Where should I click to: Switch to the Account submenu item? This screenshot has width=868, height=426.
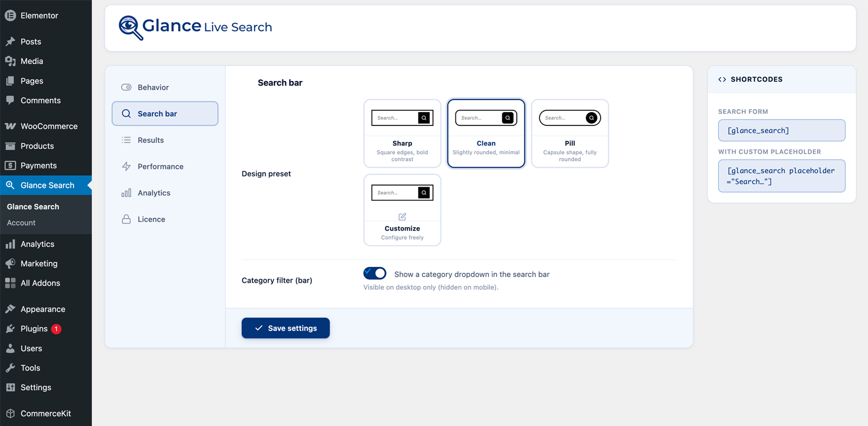pos(21,223)
